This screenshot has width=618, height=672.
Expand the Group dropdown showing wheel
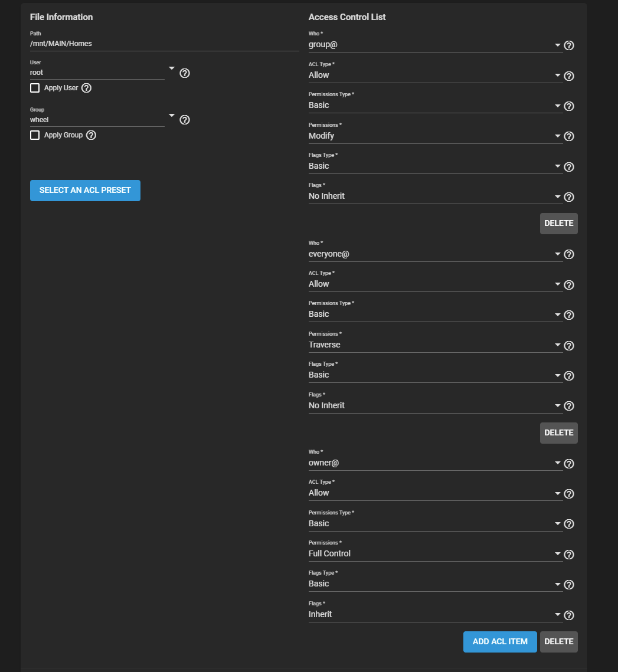[x=172, y=116]
